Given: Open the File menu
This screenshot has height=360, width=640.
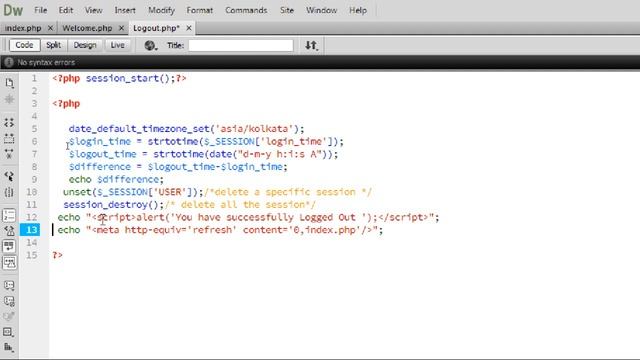Looking at the screenshot, I should (40, 10).
